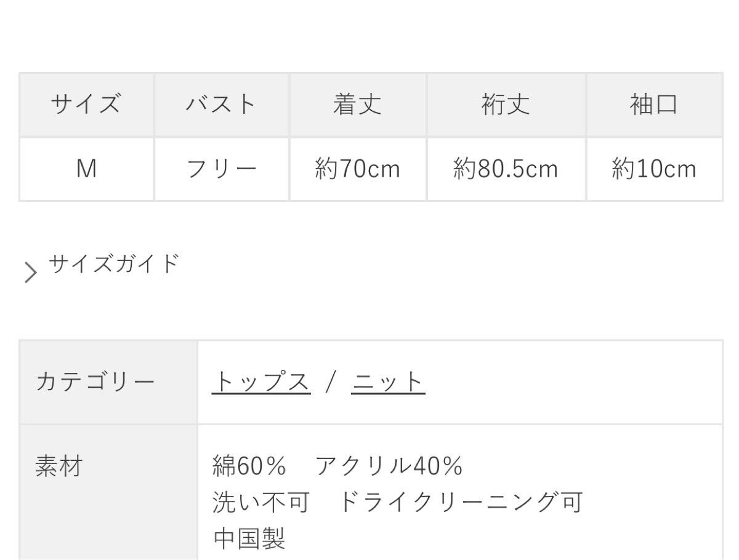Open the トップス category link
The height and width of the screenshot is (560, 739).
point(261,380)
